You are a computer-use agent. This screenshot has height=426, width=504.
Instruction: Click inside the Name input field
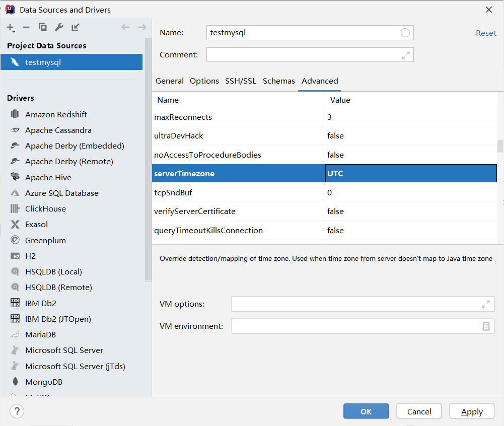(x=302, y=33)
